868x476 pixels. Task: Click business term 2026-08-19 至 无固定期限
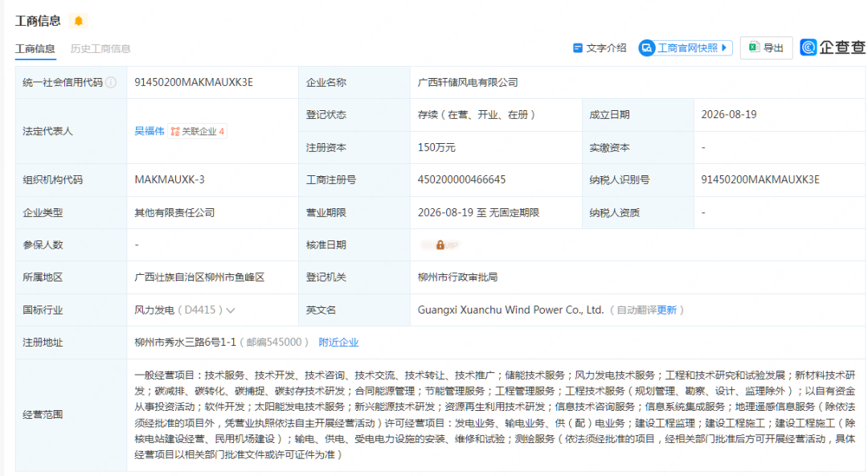point(478,213)
